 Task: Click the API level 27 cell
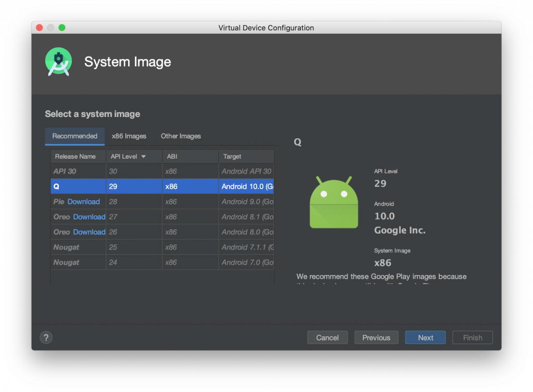(134, 217)
